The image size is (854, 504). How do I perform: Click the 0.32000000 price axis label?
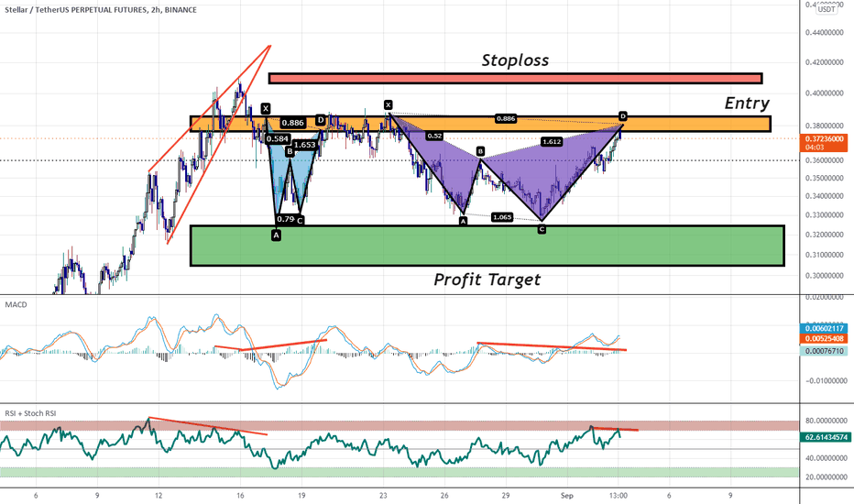tap(824, 235)
